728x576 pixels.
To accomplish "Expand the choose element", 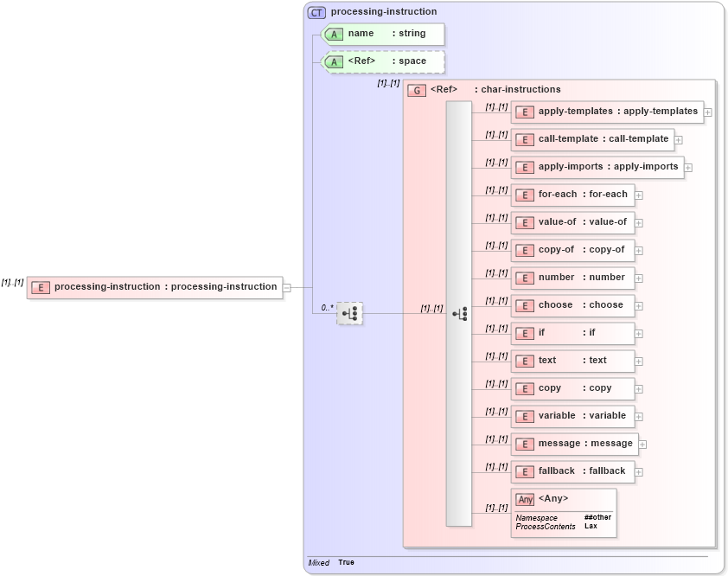I will (x=637, y=305).
